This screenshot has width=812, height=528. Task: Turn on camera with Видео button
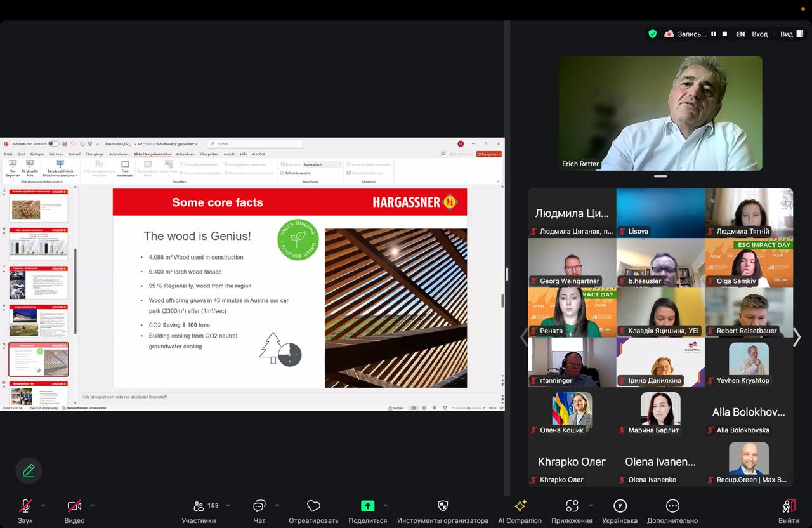(74, 506)
